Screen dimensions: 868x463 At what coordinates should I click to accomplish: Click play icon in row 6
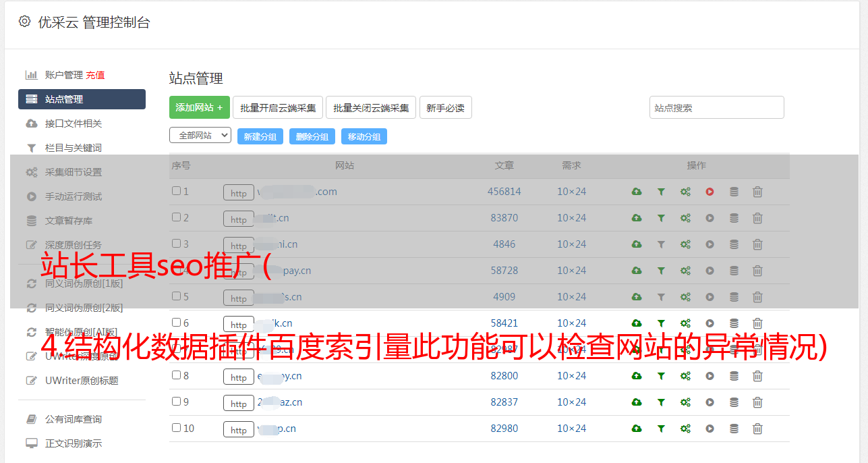coord(710,323)
